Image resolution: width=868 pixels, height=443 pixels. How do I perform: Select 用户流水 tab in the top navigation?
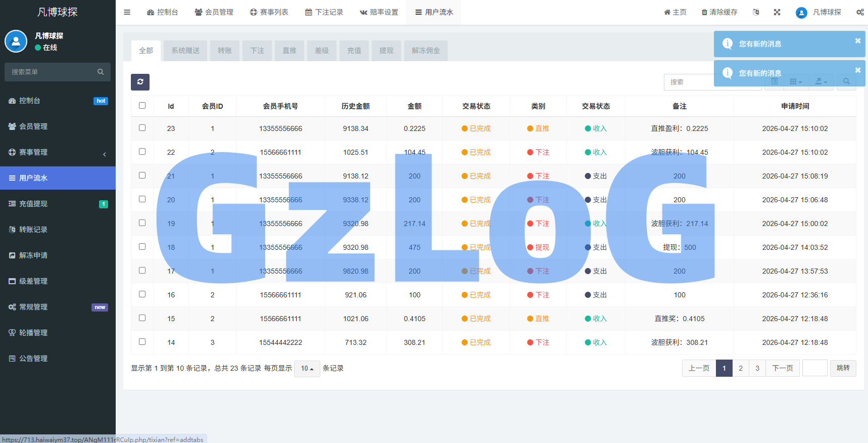click(x=434, y=12)
